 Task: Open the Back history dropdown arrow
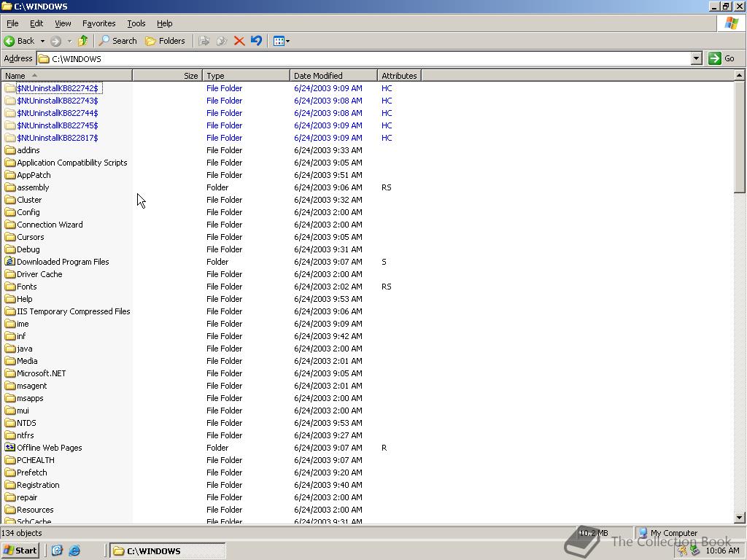(42, 41)
